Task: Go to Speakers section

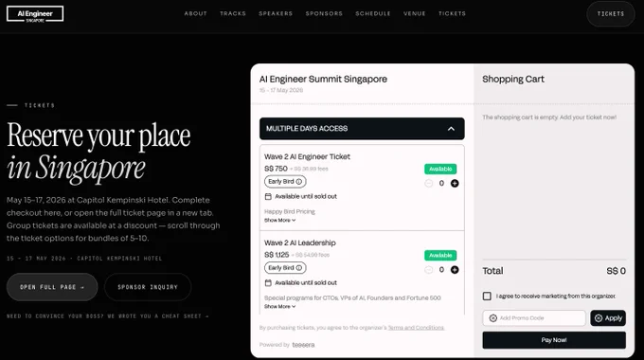Action: (276, 13)
